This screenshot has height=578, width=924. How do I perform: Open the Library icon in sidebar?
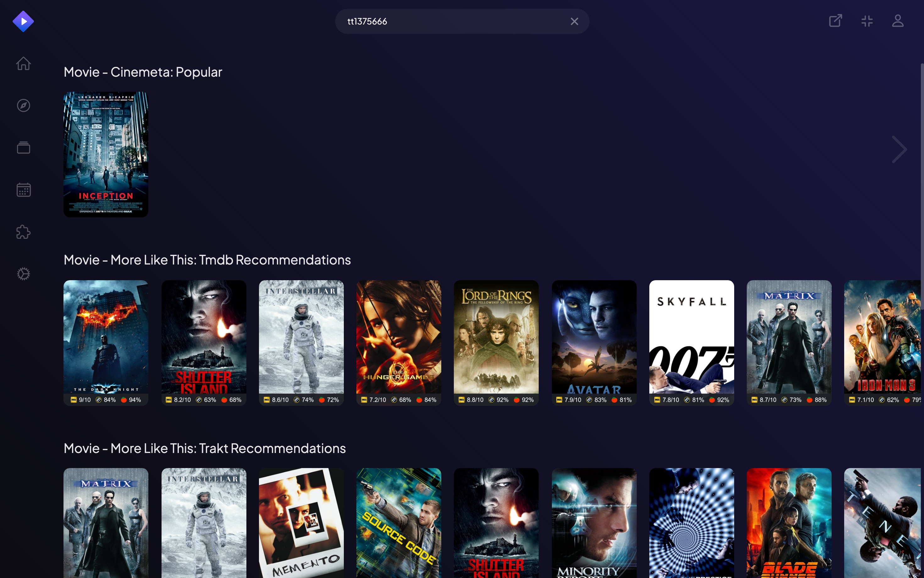pos(23,148)
